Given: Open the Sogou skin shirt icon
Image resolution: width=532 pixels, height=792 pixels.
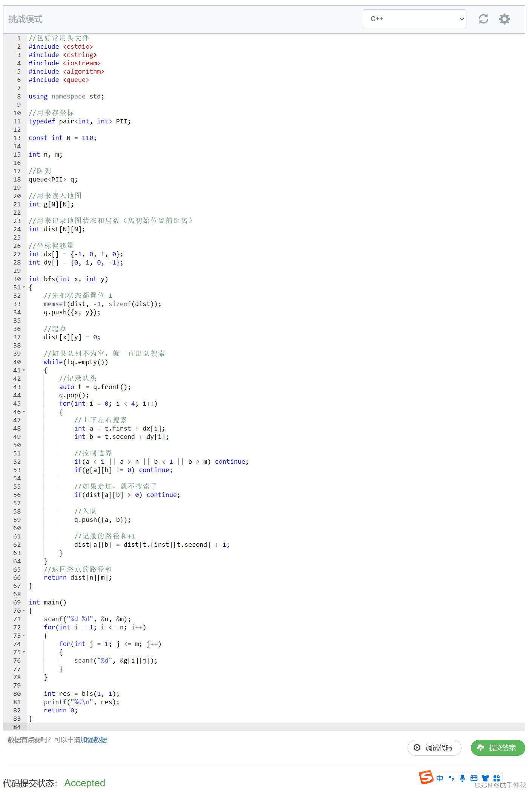Looking at the screenshot, I should [485, 778].
